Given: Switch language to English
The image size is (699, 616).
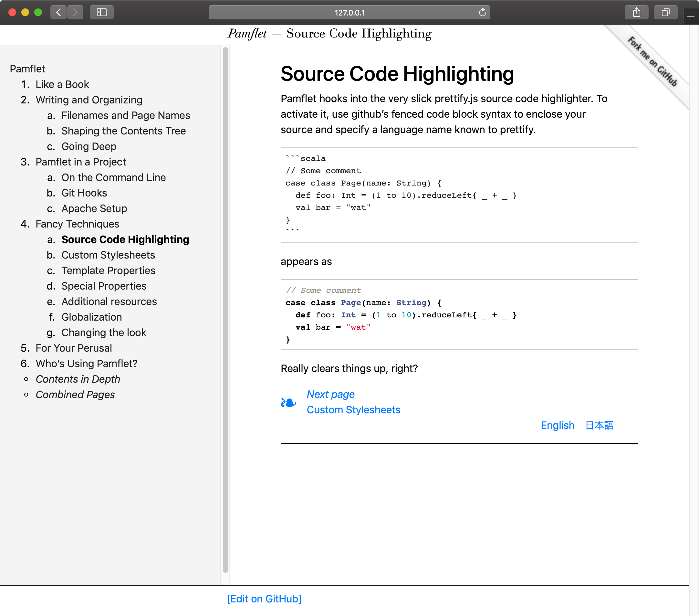Looking at the screenshot, I should (558, 425).
